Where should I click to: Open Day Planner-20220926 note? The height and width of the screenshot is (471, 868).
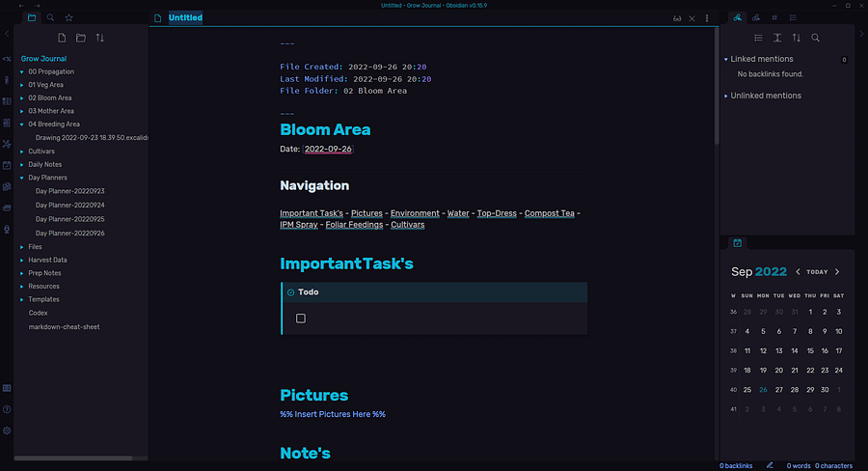pyautogui.click(x=69, y=234)
